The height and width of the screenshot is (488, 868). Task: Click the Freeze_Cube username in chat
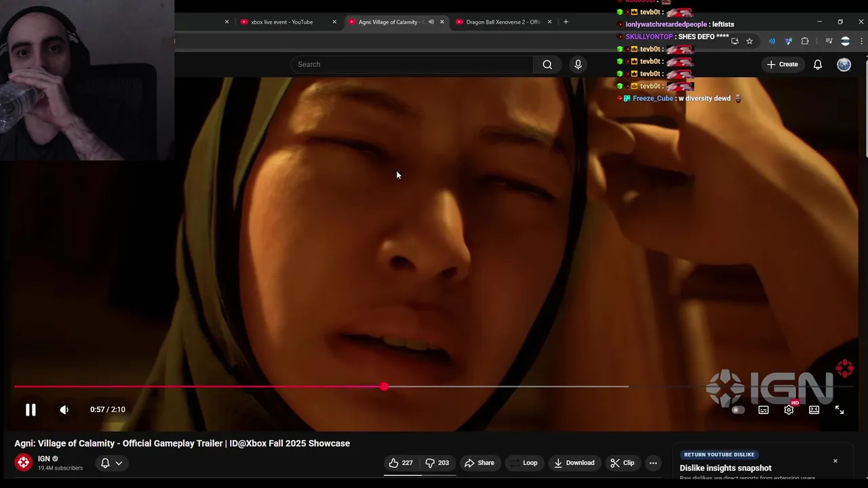pyautogui.click(x=653, y=98)
